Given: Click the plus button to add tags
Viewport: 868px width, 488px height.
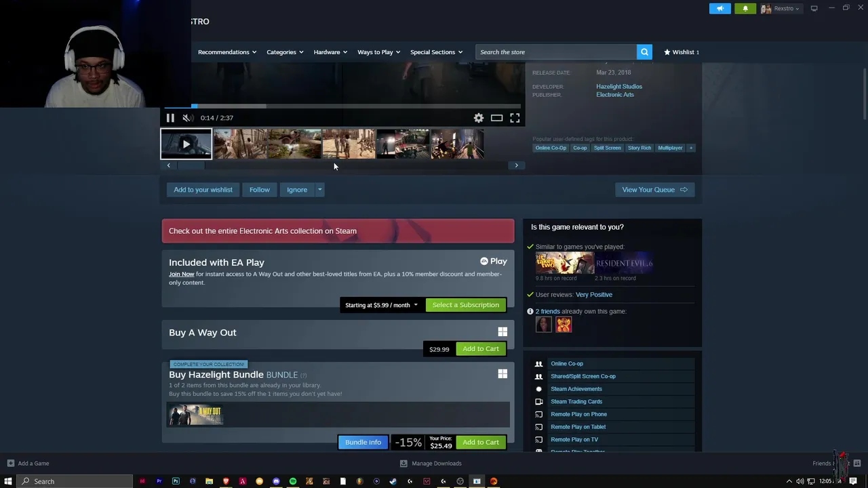Looking at the screenshot, I should 691,148.
